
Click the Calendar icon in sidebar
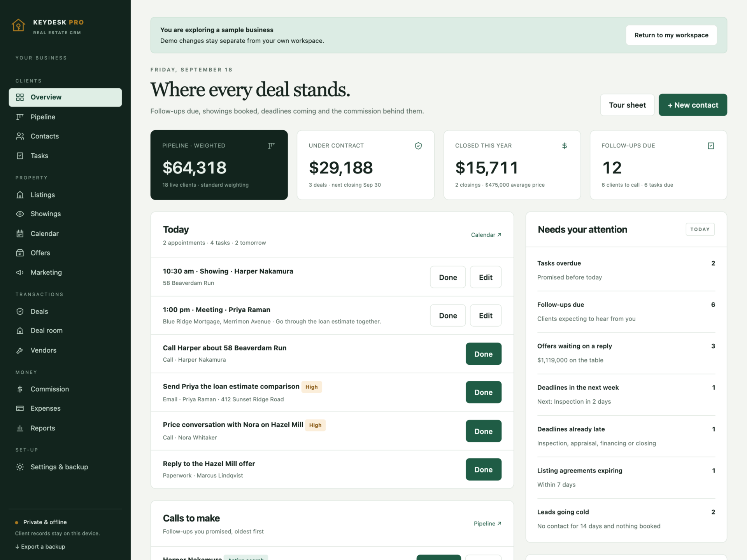(x=20, y=234)
